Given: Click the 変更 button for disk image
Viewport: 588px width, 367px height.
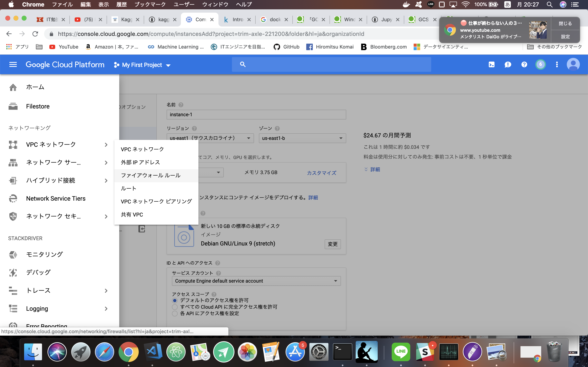Looking at the screenshot, I should pyautogui.click(x=332, y=243).
